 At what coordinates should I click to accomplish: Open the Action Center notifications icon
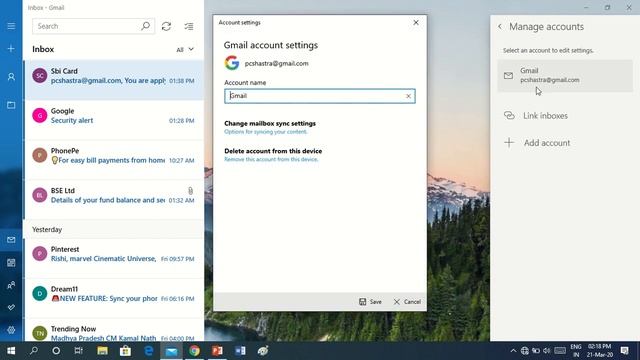(x=624, y=351)
